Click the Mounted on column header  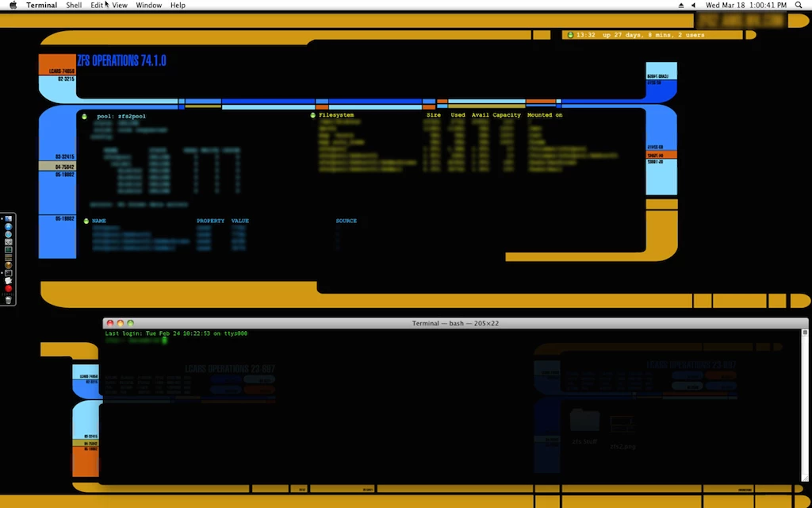(x=545, y=115)
